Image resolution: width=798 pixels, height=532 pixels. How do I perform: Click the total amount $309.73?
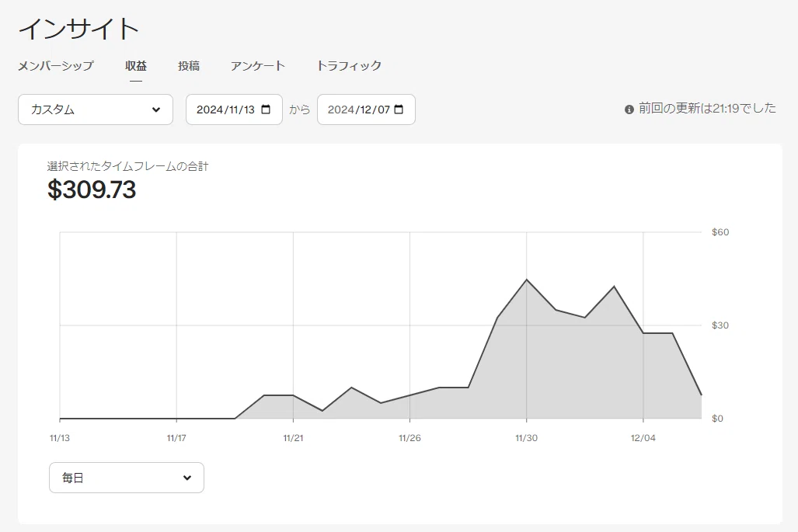coord(92,190)
